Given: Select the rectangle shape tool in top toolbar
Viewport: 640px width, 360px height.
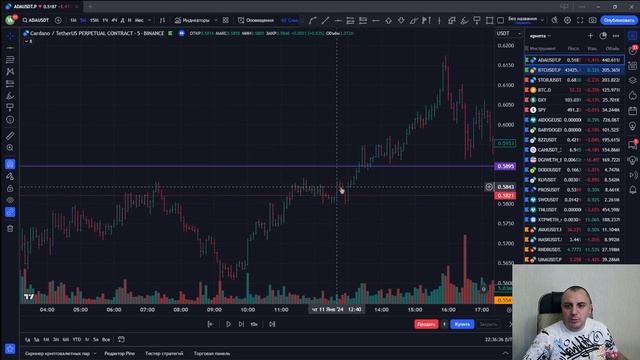Looking at the screenshot, I should [489, 20].
